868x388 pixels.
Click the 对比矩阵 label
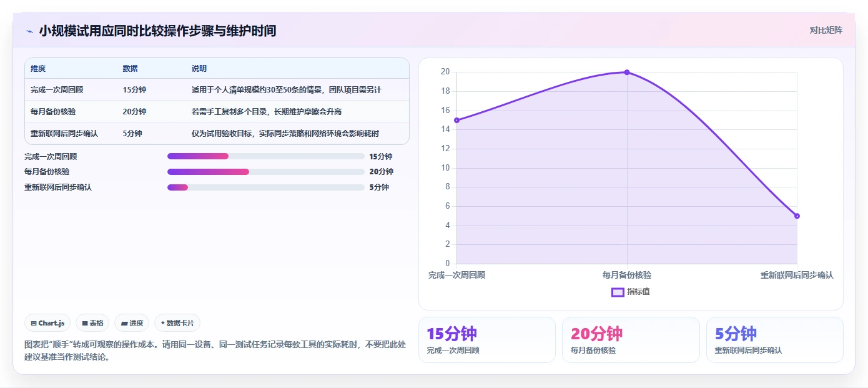(826, 30)
